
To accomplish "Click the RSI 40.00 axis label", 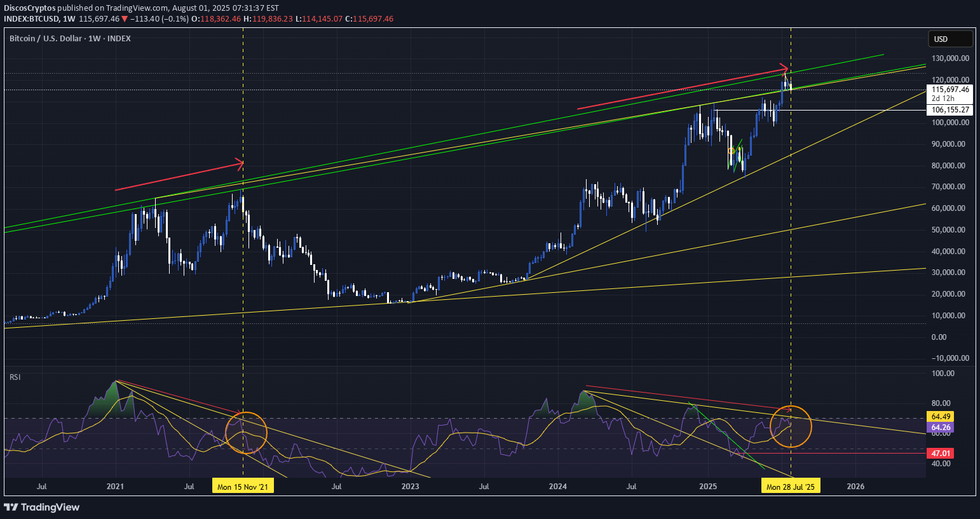I will tap(942, 464).
